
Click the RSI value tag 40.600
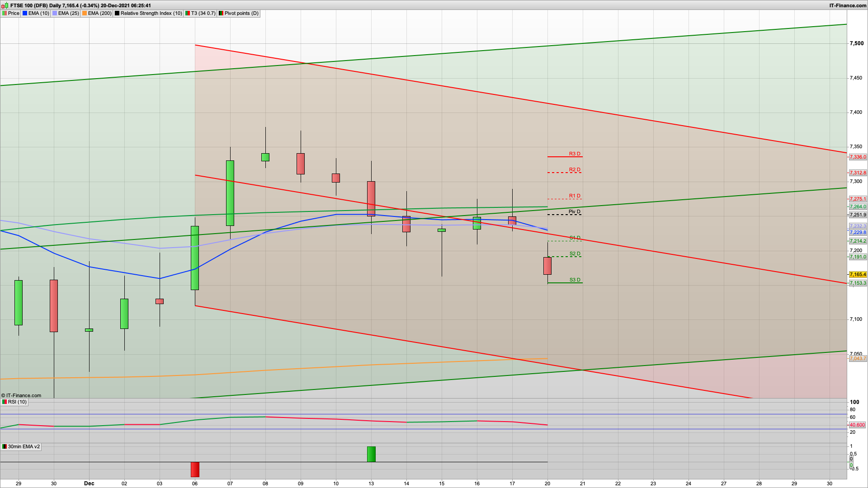[857, 425]
